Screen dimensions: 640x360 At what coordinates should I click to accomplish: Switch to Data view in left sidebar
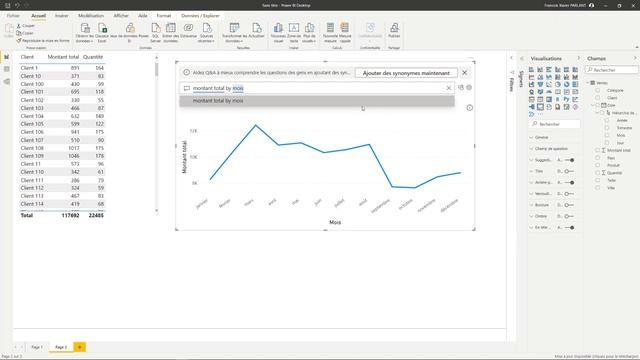7,69
